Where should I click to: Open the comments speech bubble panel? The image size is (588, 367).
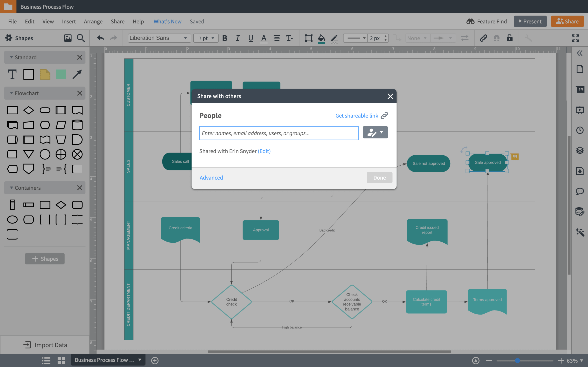click(x=580, y=191)
